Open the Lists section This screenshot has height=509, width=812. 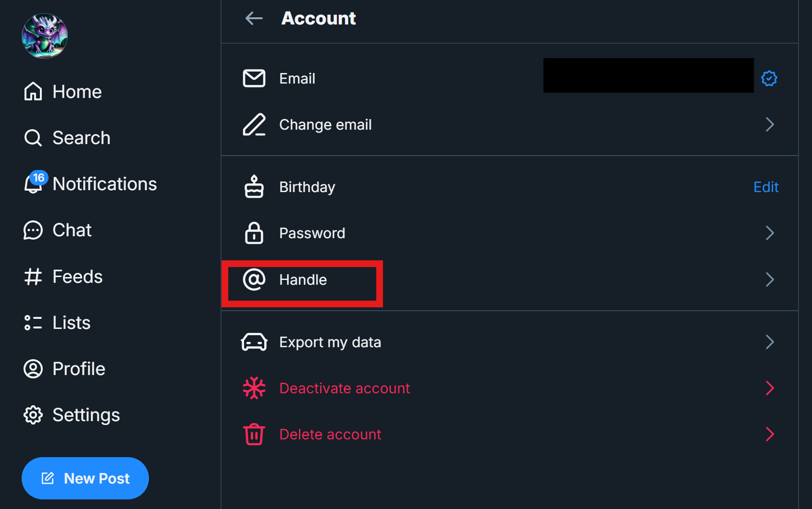click(x=71, y=322)
